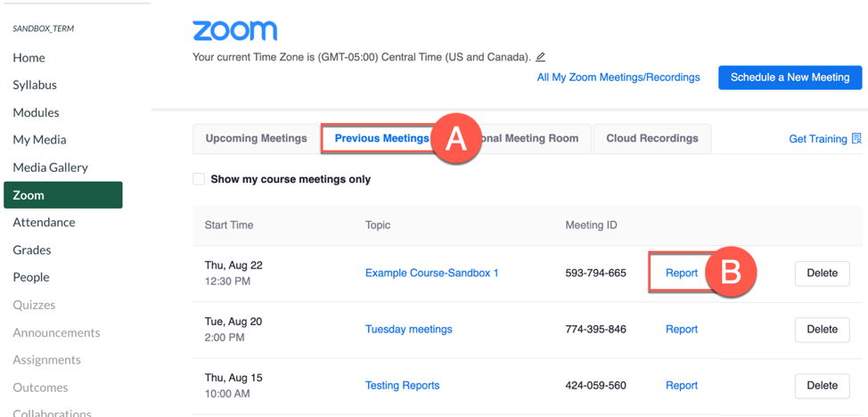868x417 pixels.
Task: Switch to the Upcoming Meetings tab
Action: 256,138
